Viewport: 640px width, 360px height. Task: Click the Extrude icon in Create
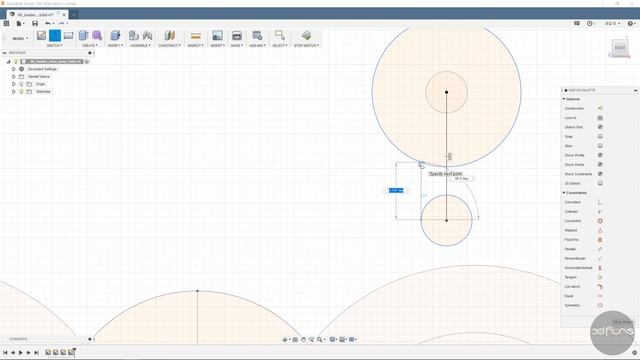(x=83, y=36)
